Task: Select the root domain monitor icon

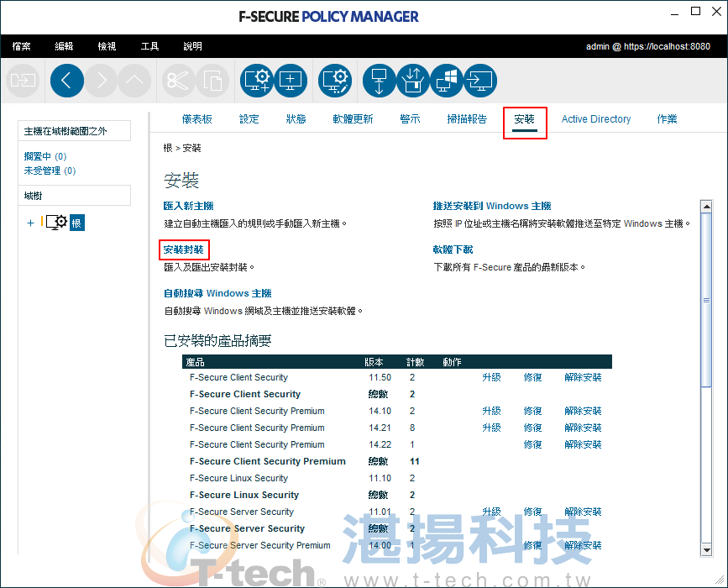Action: point(56,223)
